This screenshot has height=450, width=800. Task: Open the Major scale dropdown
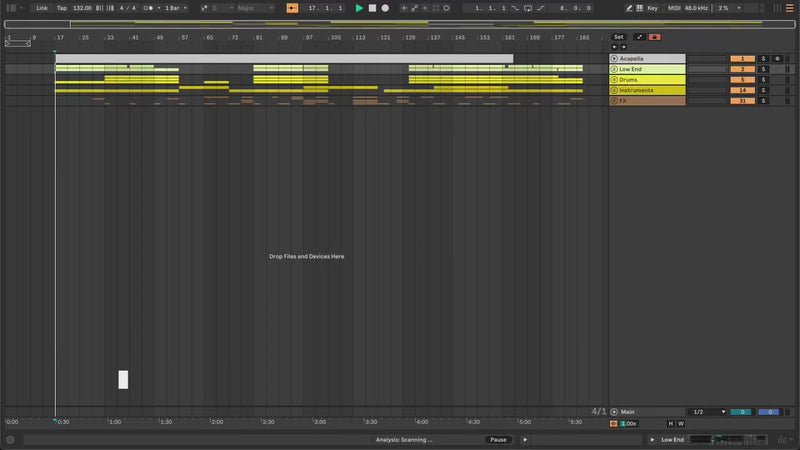pos(255,8)
